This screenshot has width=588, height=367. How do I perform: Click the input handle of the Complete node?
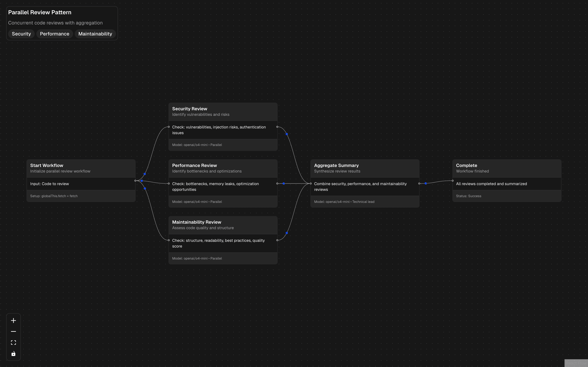(x=452, y=181)
